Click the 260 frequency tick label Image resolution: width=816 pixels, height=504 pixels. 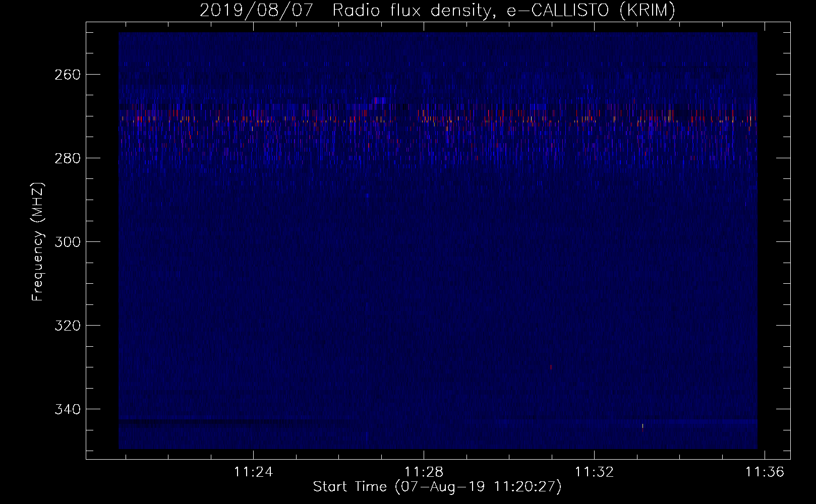tap(67, 75)
